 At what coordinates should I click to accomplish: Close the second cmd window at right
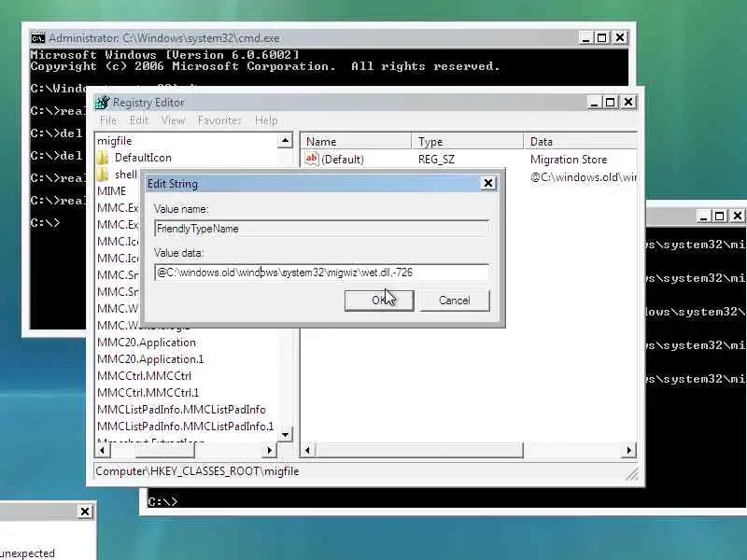738,216
